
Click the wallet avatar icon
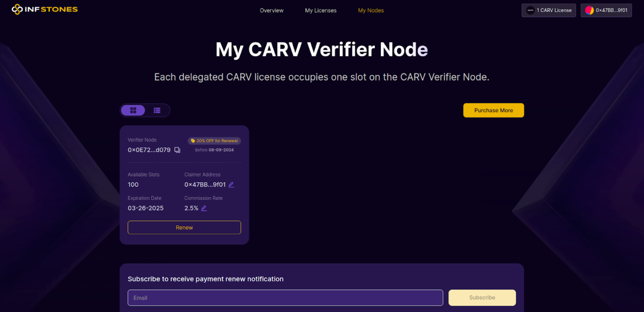coord(589,10)
